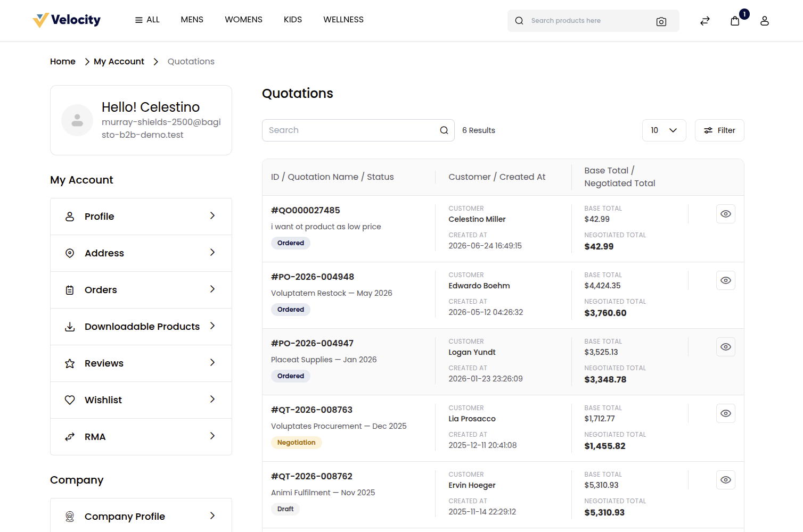Open Wishlist from the account sidebar

141,400
